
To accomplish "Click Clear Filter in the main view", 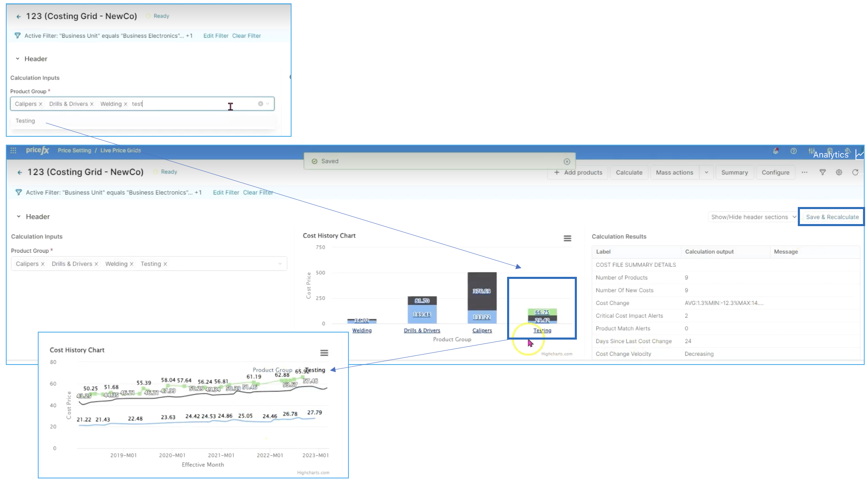I will [258, 192].
